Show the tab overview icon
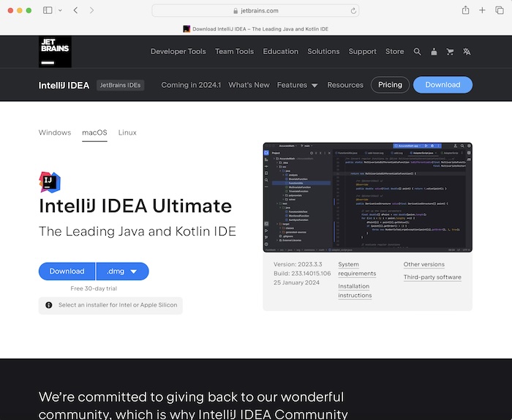 (x=500, y=10)
